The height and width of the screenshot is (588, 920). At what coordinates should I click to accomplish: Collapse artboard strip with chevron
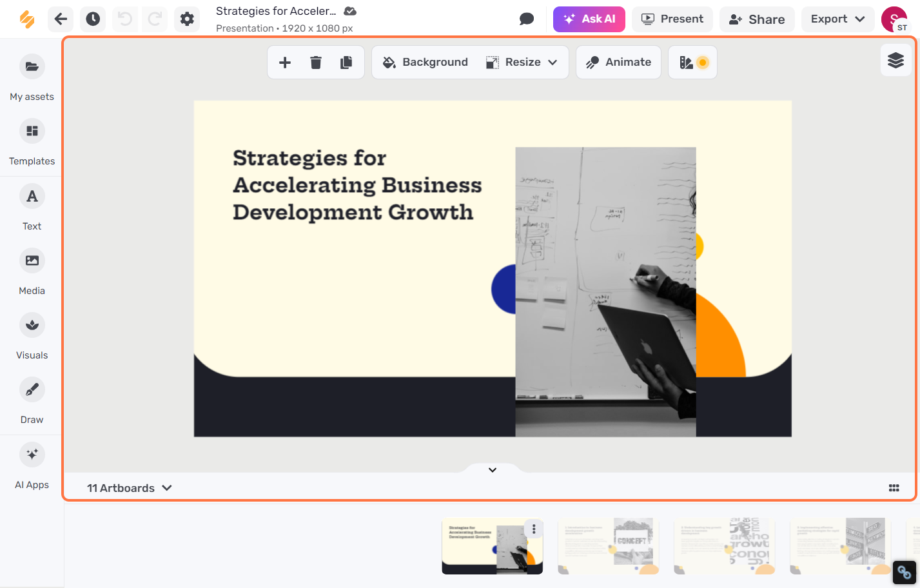(x=493, y=470)
